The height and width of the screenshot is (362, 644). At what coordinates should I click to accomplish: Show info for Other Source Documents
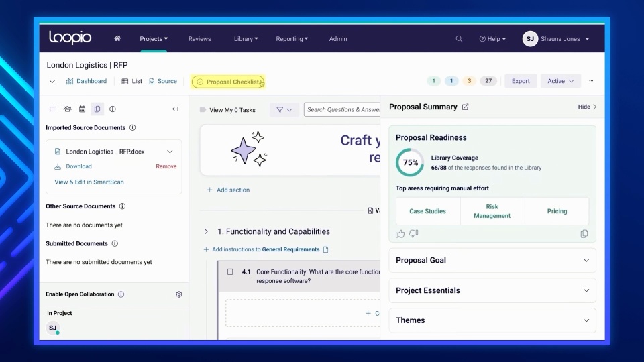coord(122,206)
